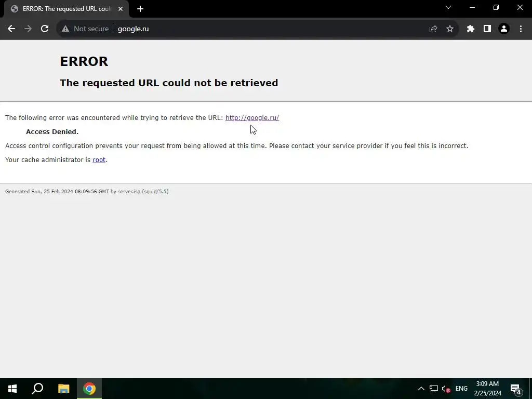Open the clock showing 3:09 AM
This screenshot has height=399, width=532.
(487, 389)
